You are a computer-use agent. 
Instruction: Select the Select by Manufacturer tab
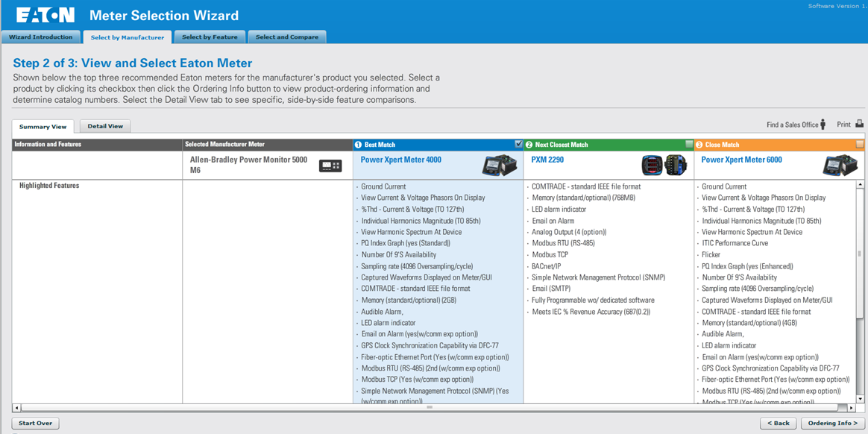[128, 37]
